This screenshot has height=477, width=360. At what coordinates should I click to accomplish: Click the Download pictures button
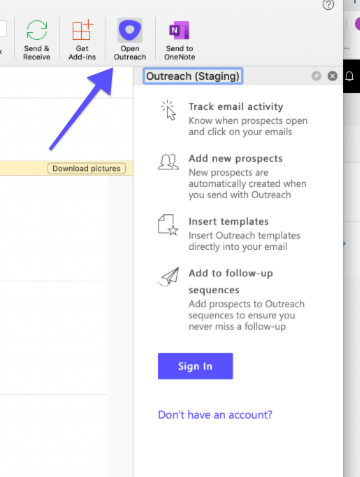pos(86,168)
